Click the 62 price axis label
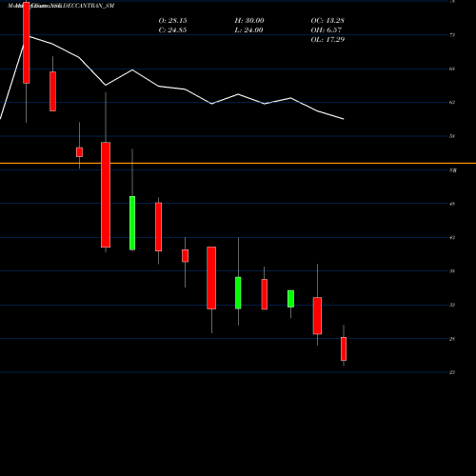This screenshot has width=476, height=476. (452, 102)
